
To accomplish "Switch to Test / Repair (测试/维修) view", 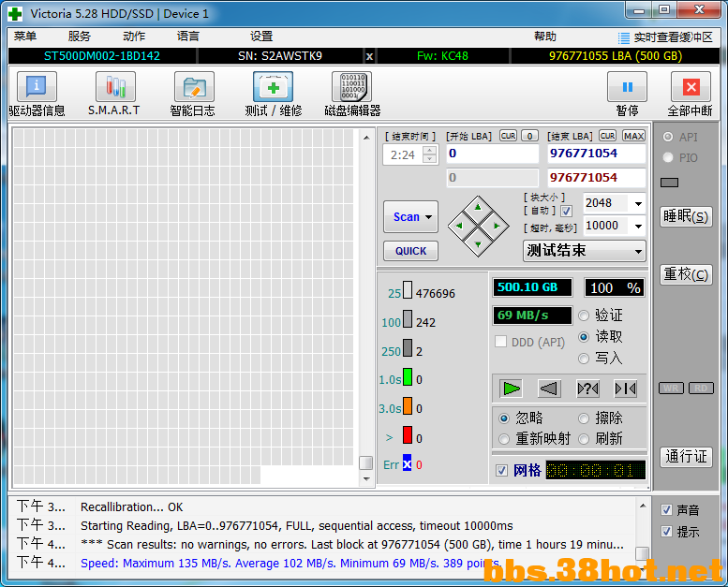I will click(x=273, y=87).
